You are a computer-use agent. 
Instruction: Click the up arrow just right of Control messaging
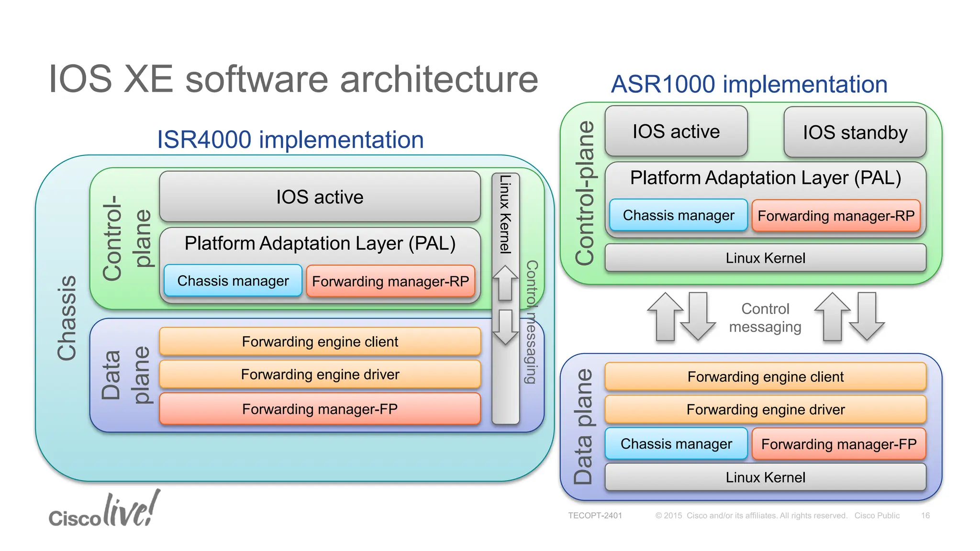(x=833, y=317)
